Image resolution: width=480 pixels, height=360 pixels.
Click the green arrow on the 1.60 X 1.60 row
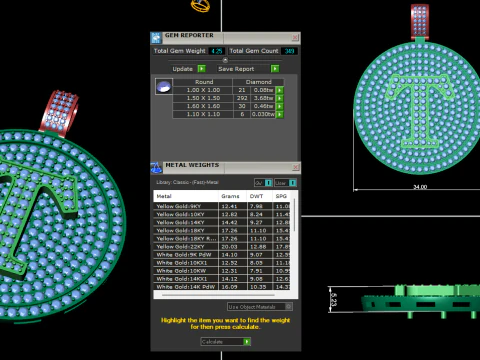(279, 106)
